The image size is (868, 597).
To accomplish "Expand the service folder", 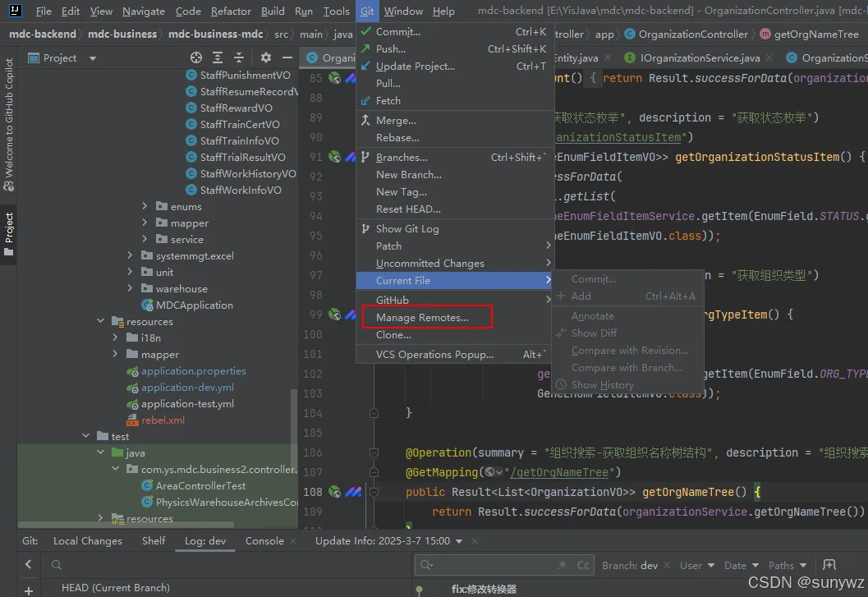I will click(x=145, y=239).
